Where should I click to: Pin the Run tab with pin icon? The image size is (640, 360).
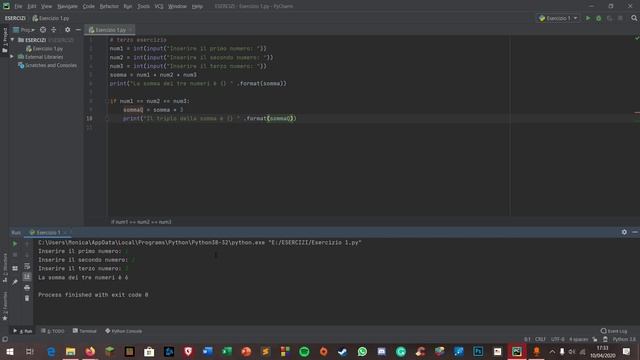point(15,282)
